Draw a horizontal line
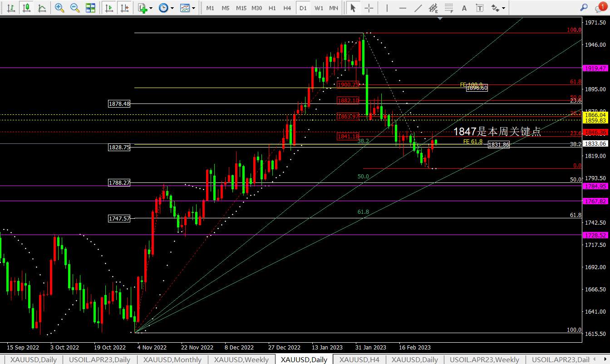The width and height of the screenshot is (610, 364). click(403, 8)
